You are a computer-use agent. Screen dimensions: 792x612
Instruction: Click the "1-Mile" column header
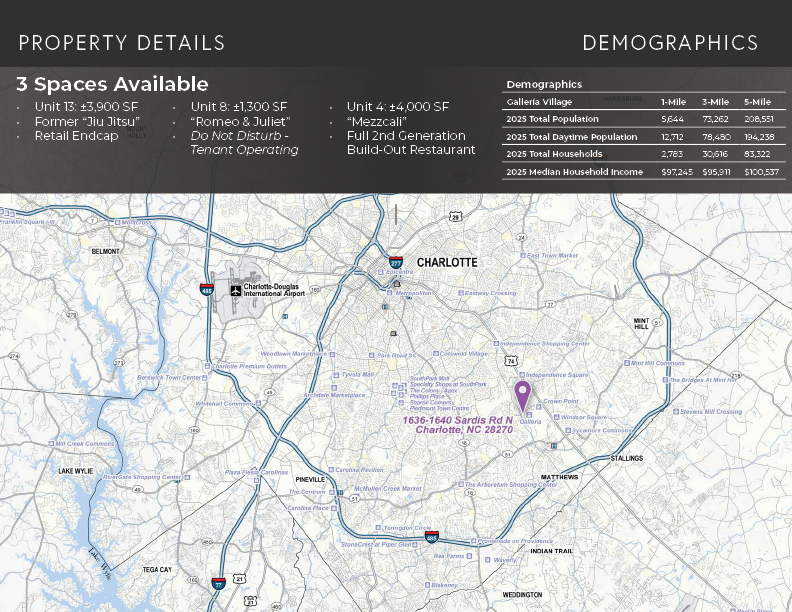tap(673, 102)
